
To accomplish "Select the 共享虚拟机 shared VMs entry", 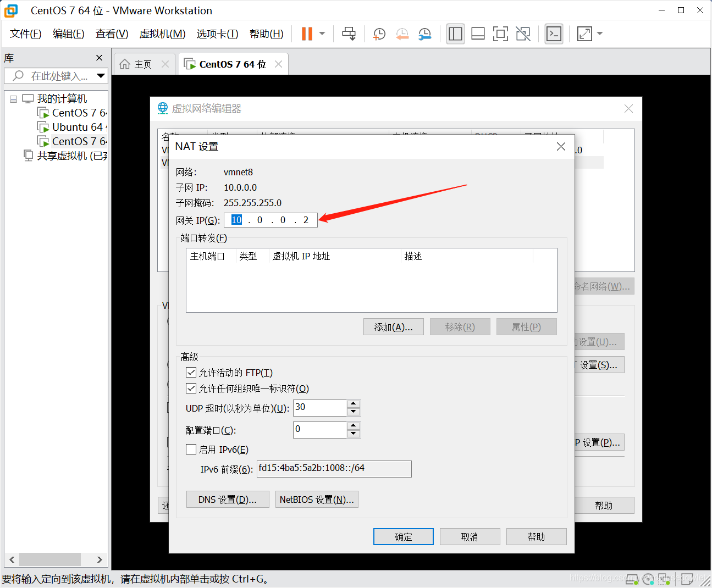I will 66,156.
